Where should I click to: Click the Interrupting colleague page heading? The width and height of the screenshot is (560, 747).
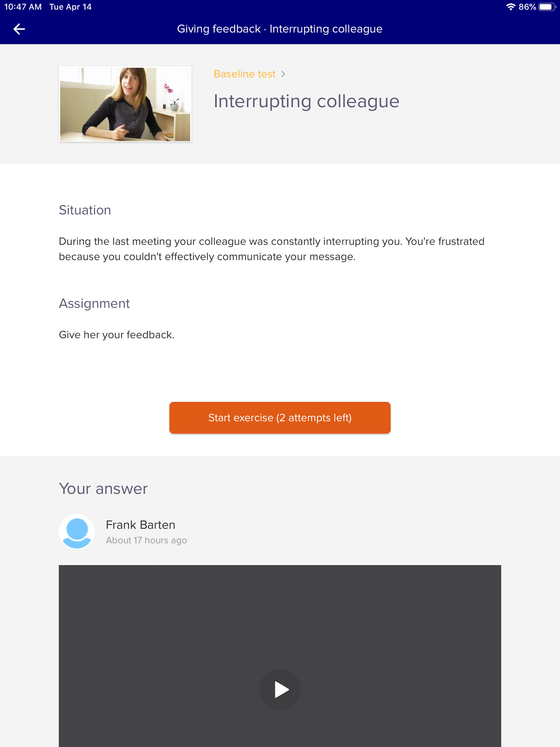click(x=307, y=101)
